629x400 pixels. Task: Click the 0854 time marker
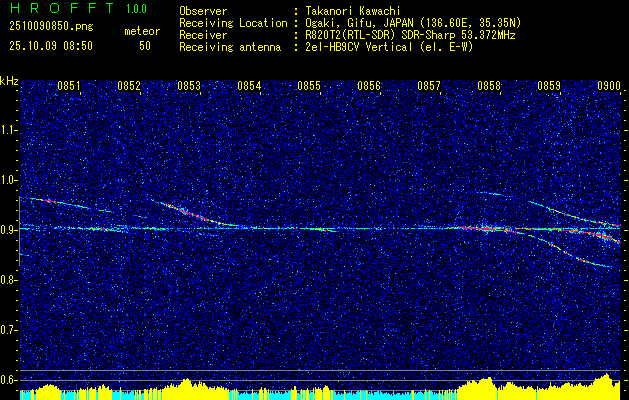pos(249,86)
